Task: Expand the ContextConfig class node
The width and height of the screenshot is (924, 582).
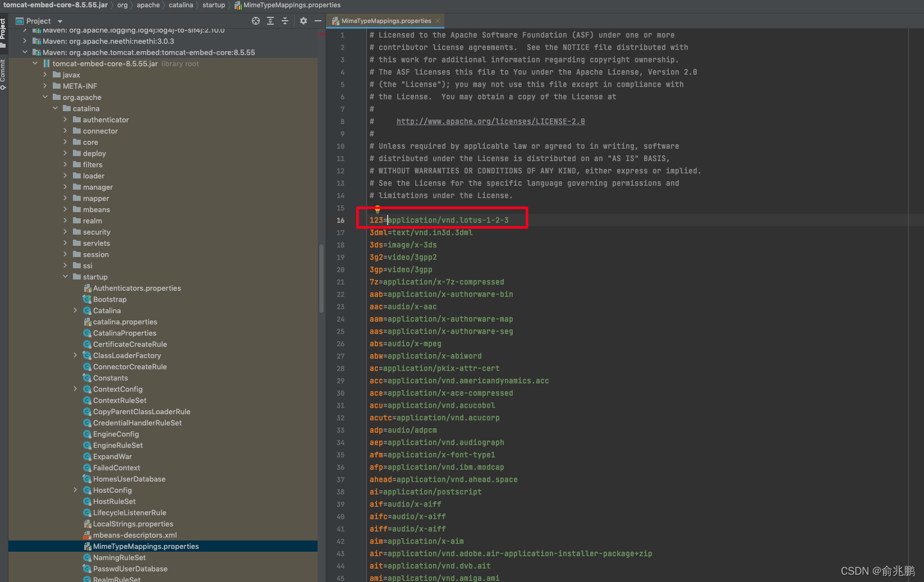Action: [x=75, y=389]
